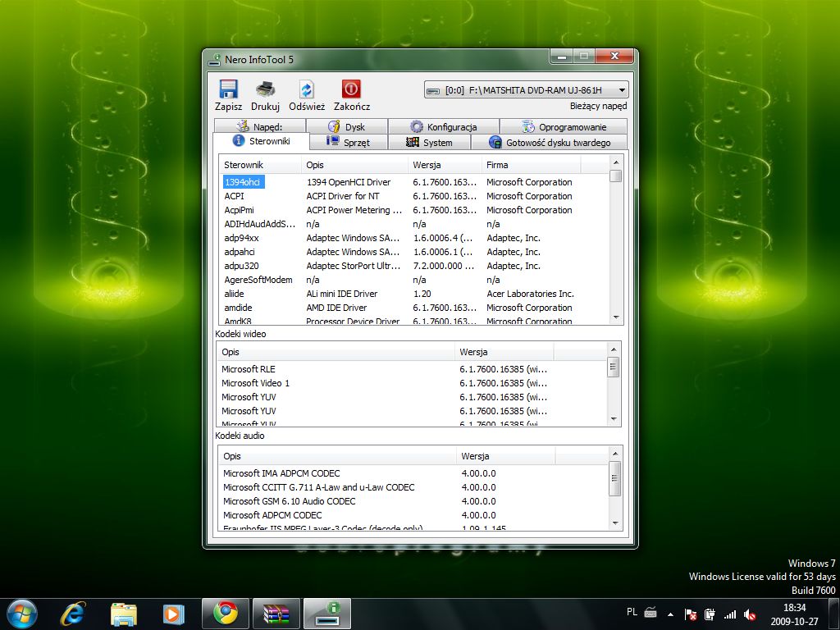The width and height of the screenshot is (840, 630).
Task: Click the video codecs scrollbar thumb
Action: pos(614,367)
